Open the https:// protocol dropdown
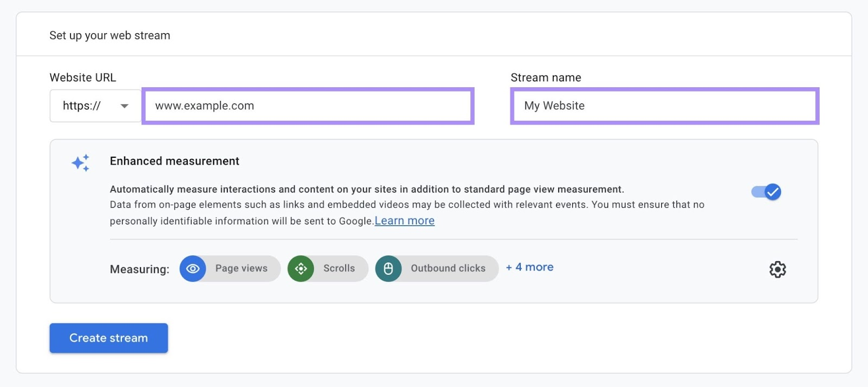 [x=95, y=106]
